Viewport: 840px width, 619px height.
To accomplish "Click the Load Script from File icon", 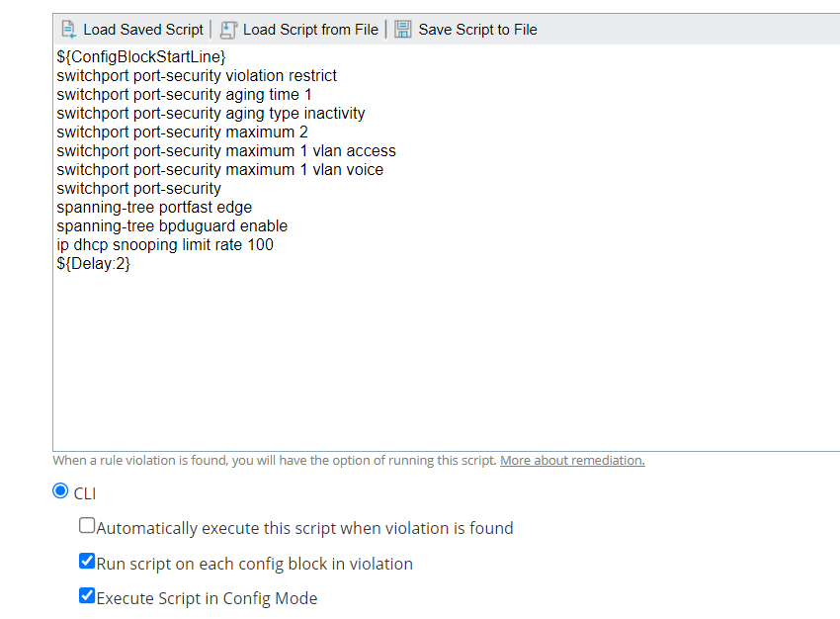I will [x=229, y=30].
